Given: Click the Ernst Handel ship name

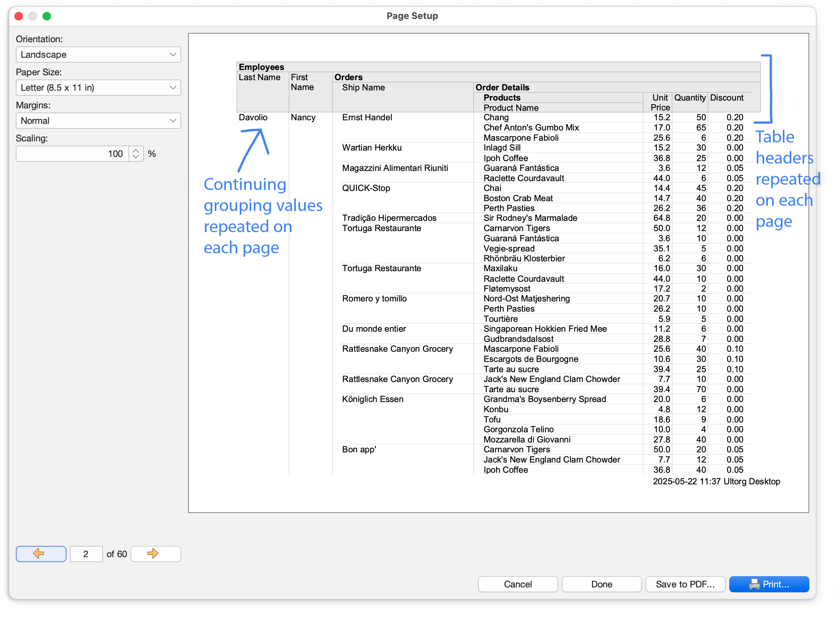Looking at the screenshot, I should pos(367,117).
